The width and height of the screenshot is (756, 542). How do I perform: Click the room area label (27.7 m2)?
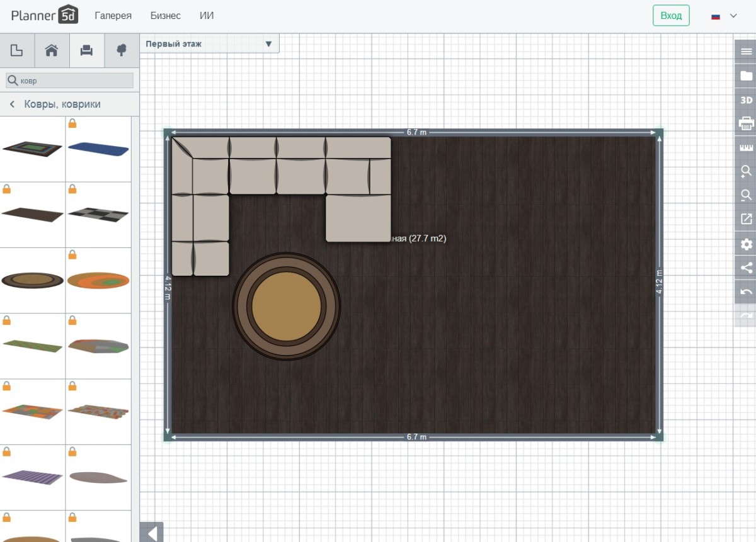pos(418,239)
